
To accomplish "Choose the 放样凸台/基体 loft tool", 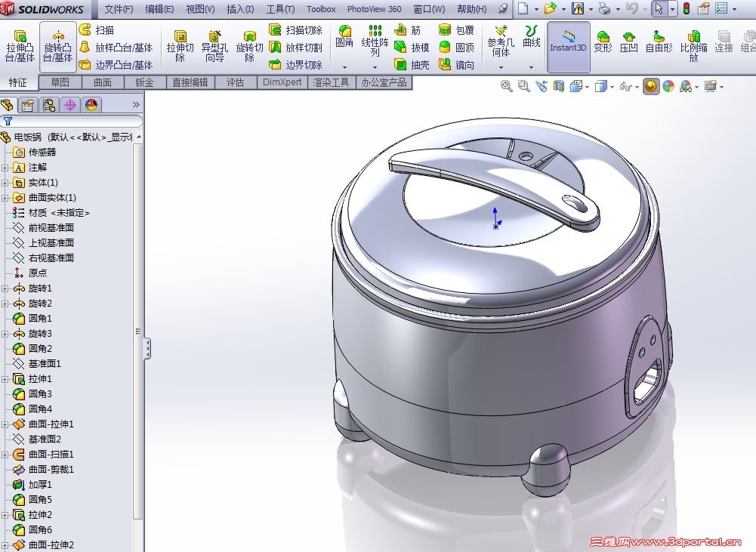I will coord(116,48).
